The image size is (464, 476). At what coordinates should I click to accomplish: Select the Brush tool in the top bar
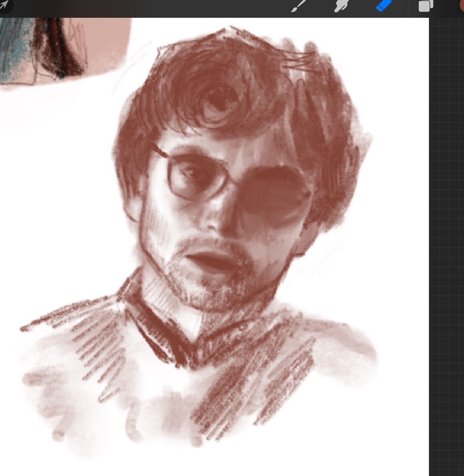tap(299, 6)
